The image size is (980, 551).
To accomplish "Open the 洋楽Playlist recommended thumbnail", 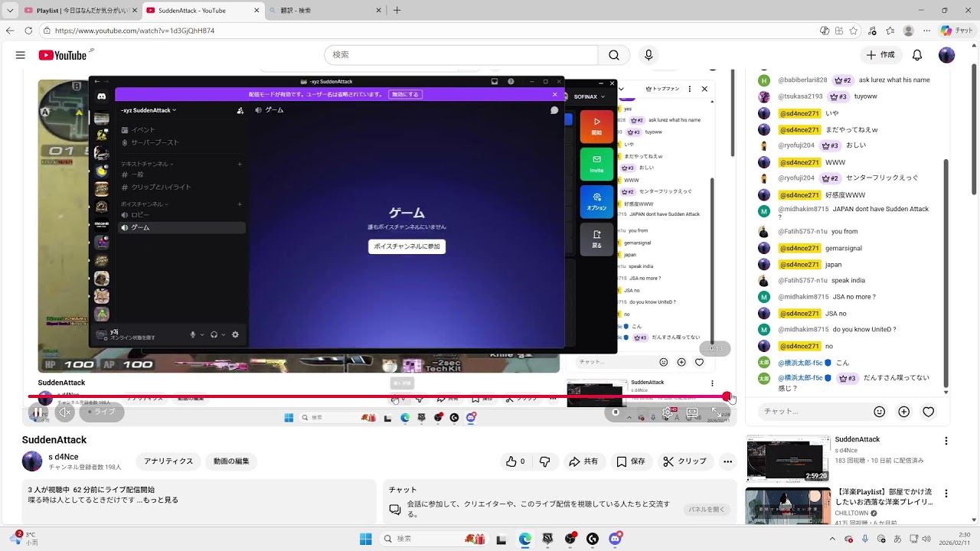I will (788, 506).
